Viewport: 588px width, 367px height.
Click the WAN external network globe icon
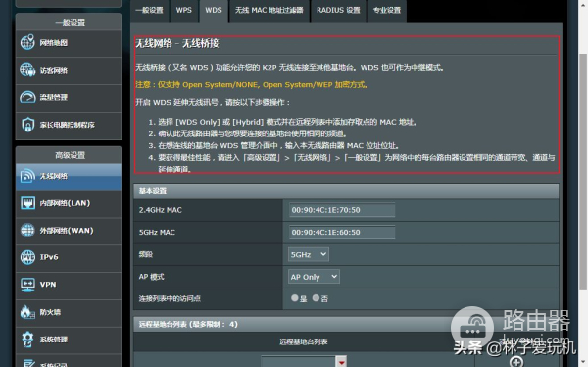coord(27,230)
